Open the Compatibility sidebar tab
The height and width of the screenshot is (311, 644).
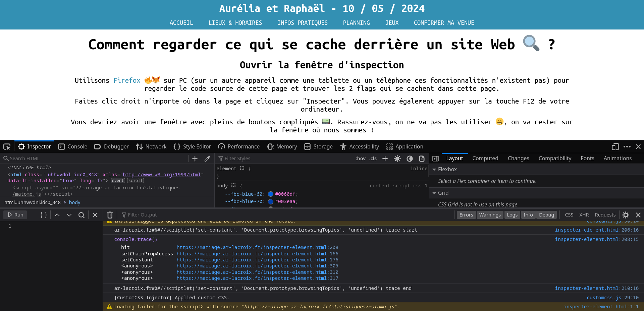555,159
